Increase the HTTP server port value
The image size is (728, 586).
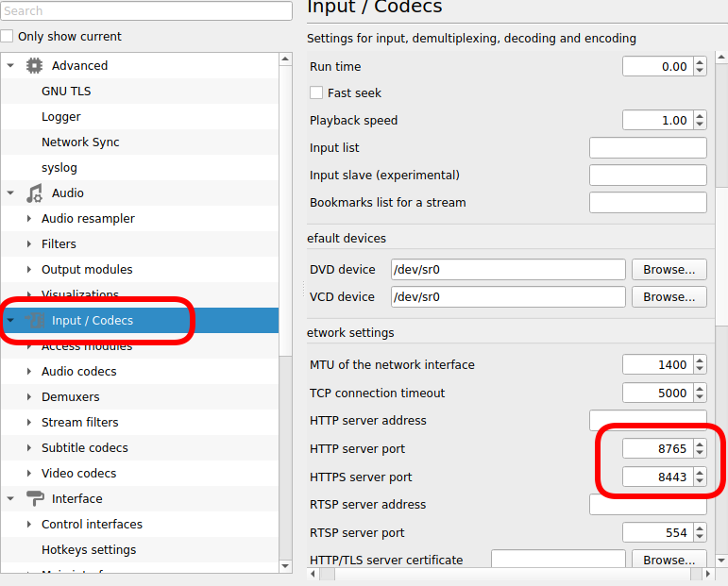(x=700, y=444)
